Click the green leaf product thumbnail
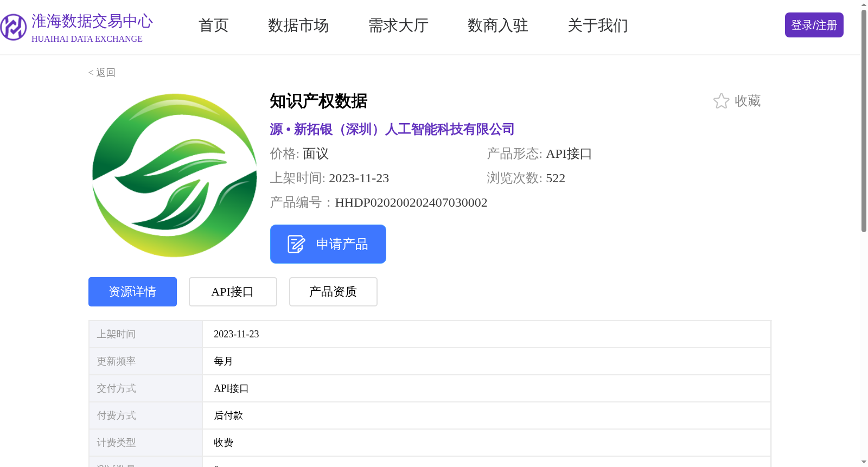The image size is (868, 467). (x=175, y=175)
